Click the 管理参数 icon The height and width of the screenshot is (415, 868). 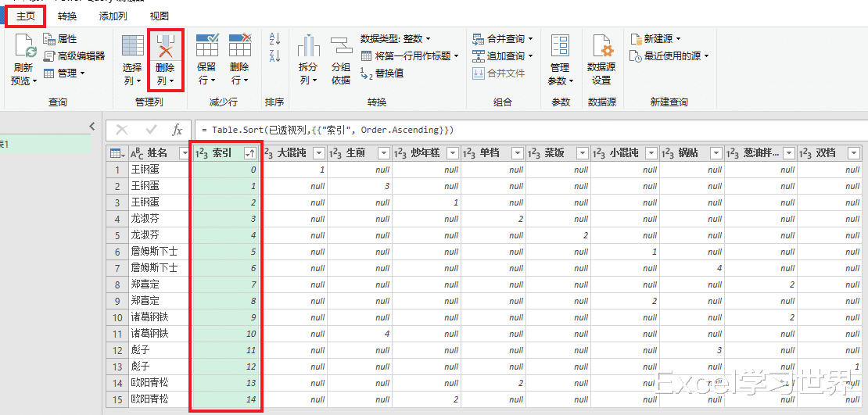click(560, 45)
